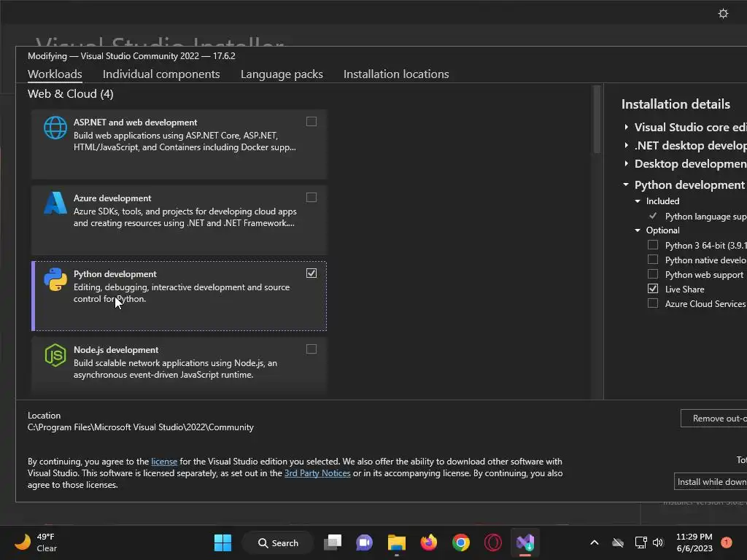The height and width of the screenshot is (560, 747).
Task: Click the Visual Studio Installer taskbar icon
Action: click(x=525, y=542)
